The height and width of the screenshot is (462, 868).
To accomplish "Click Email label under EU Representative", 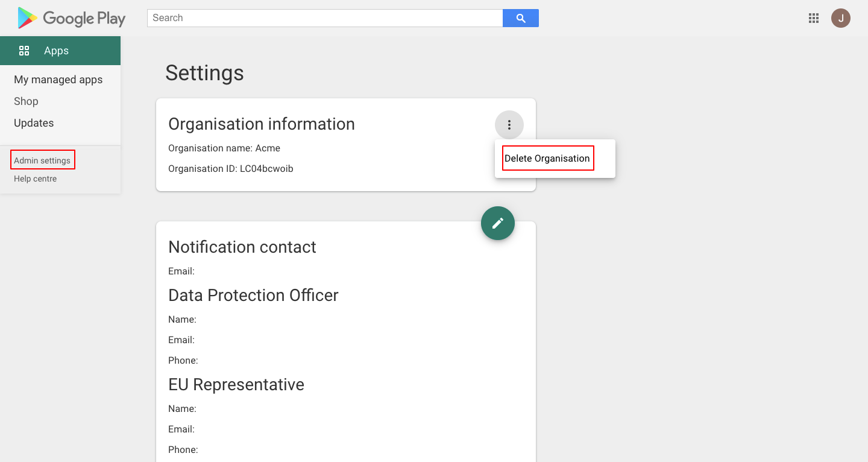I will pos(181,429).
